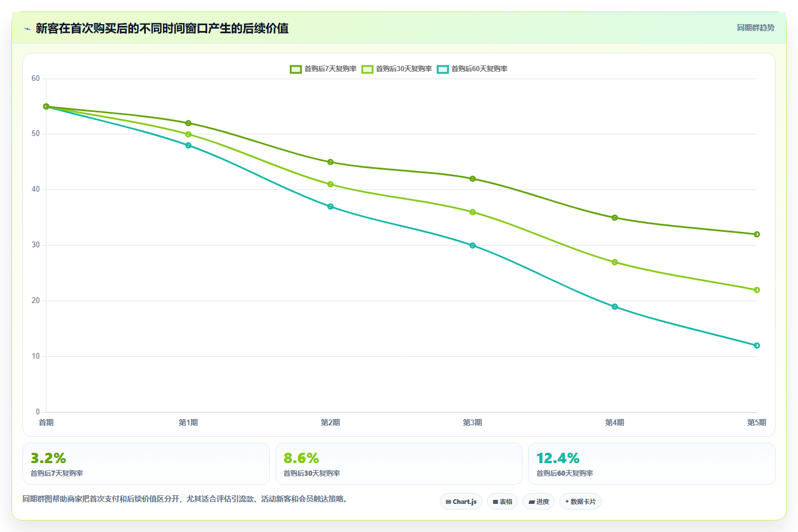This screenshot has height=532, width=798.
Task: Click the lightning icon beside the chart title
Action: [x=27, y=29]
